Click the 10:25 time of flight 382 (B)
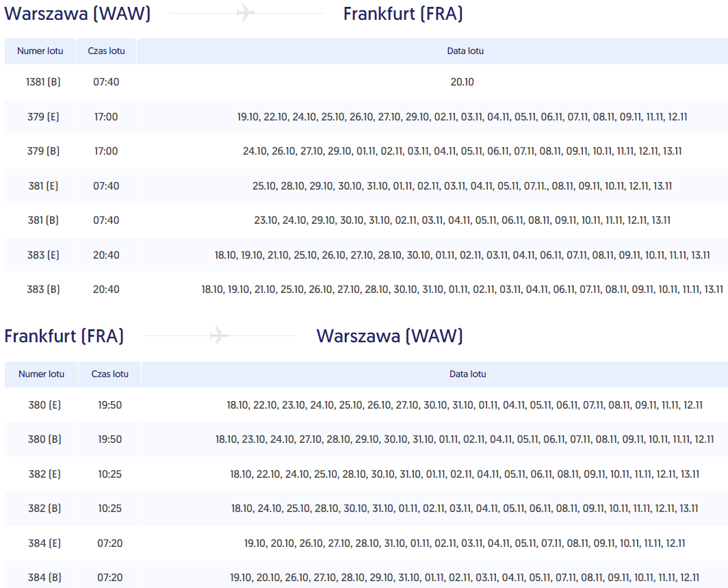Screen dimensions: 728x588 pyautogui.click(x=110, y=509)
